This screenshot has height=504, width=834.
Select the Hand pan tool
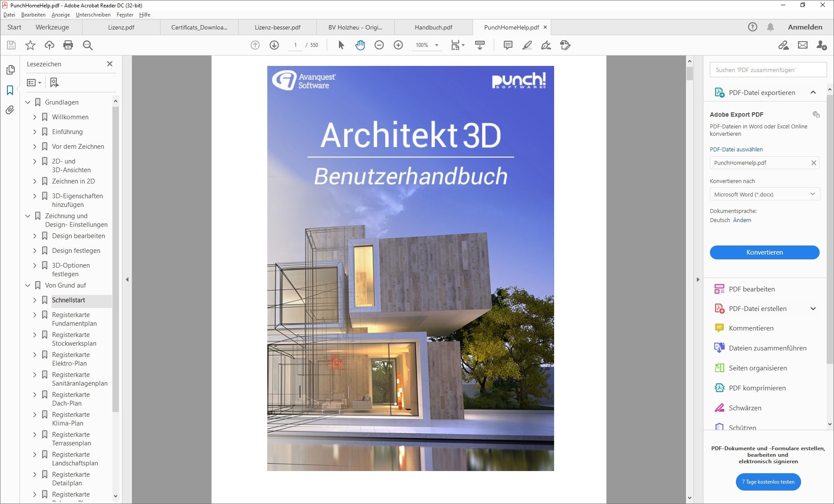(x=360, y=45)
